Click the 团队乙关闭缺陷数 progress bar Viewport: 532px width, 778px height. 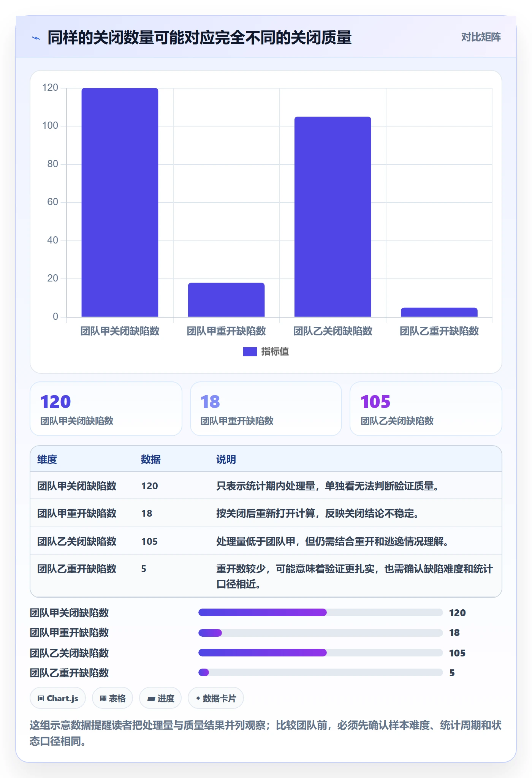[320, 653]
